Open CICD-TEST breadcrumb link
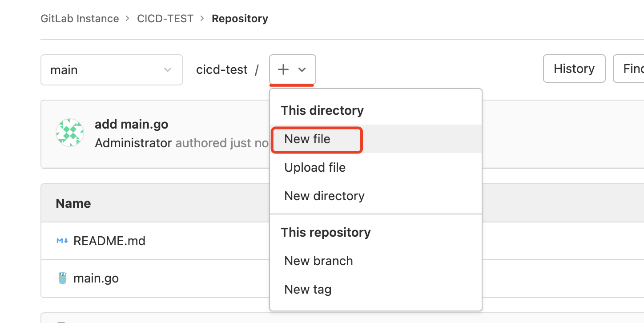Screen dimensions: 644x323 (x=165, y=19)
